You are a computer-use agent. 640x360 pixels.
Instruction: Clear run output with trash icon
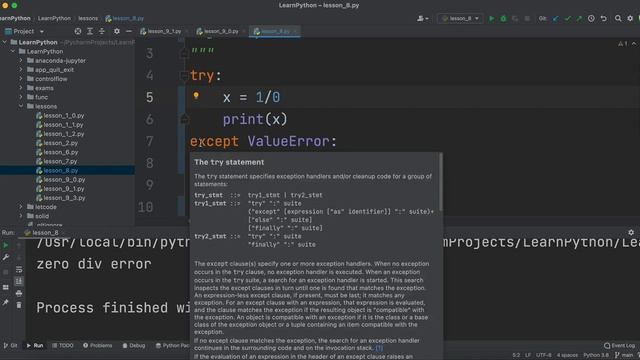pyautogui.click(x=19, y=305)
